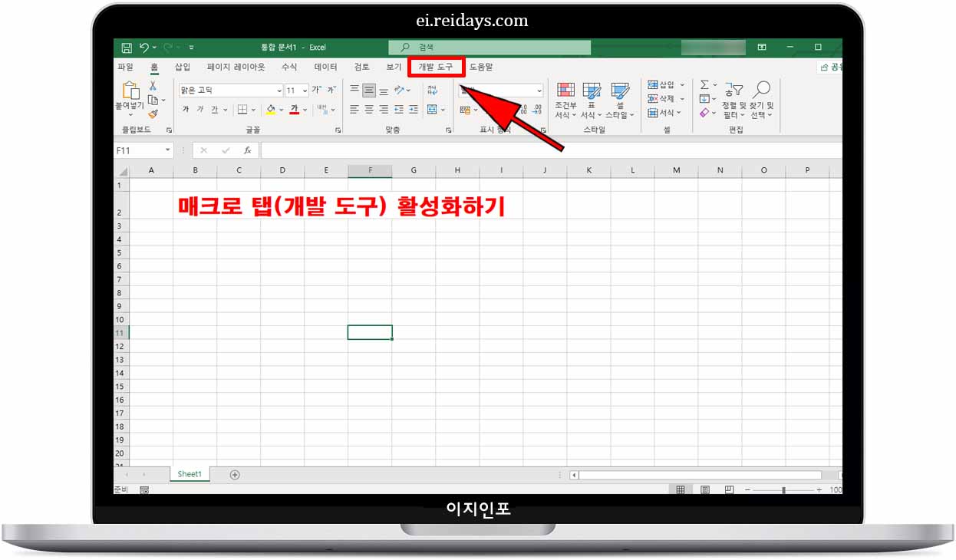Screen dimensions: 956x560
Task: Open the 파일 (File) menu
Action: click(x=127, y=67)
